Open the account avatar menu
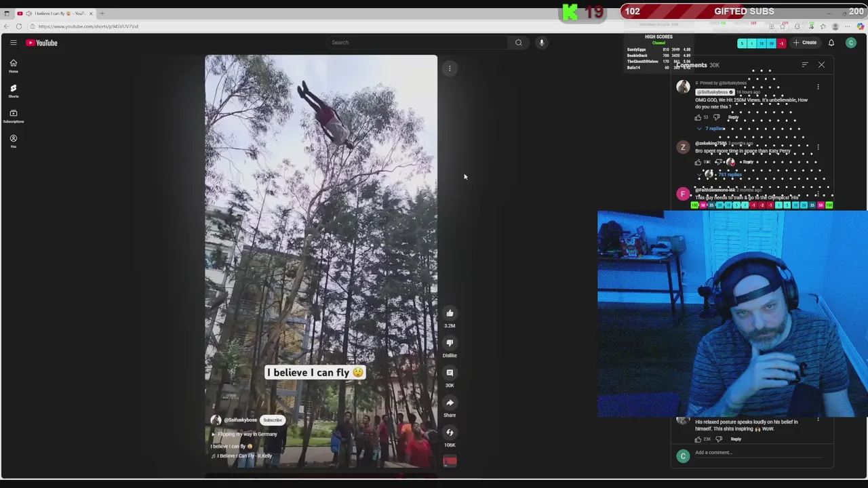 851,43
